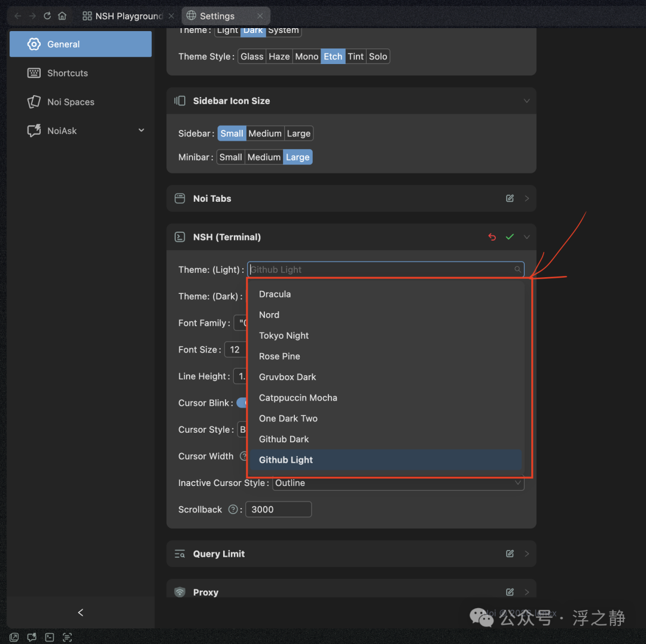646x644 pixels.
Task: Click the Scrollback value field
Action: coord(279,509)
